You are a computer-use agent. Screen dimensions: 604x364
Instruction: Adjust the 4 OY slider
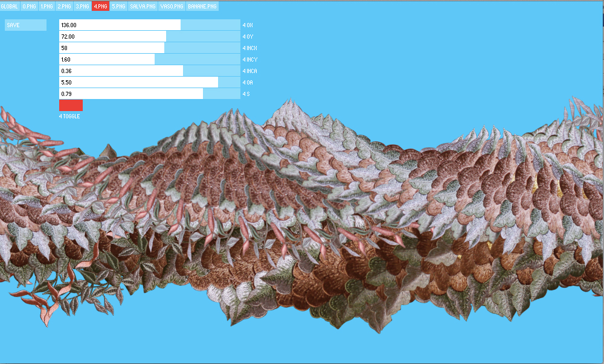[x=149, y=37]
